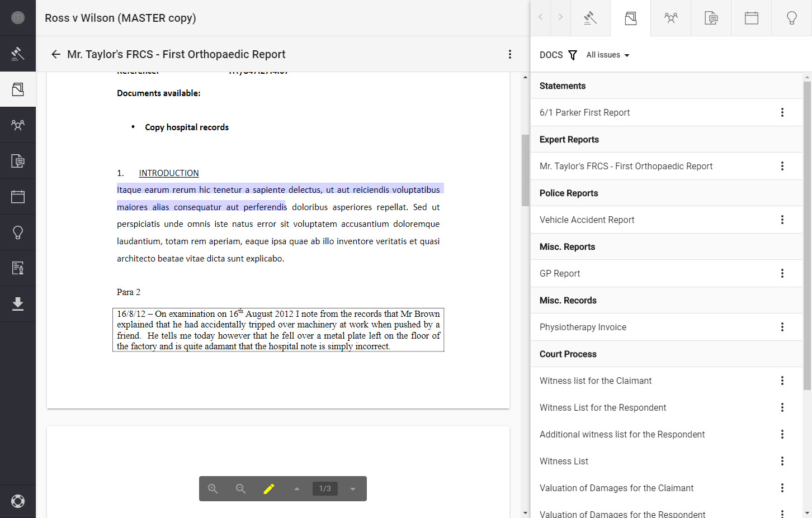Open the page number dropdown arrow

353,489
